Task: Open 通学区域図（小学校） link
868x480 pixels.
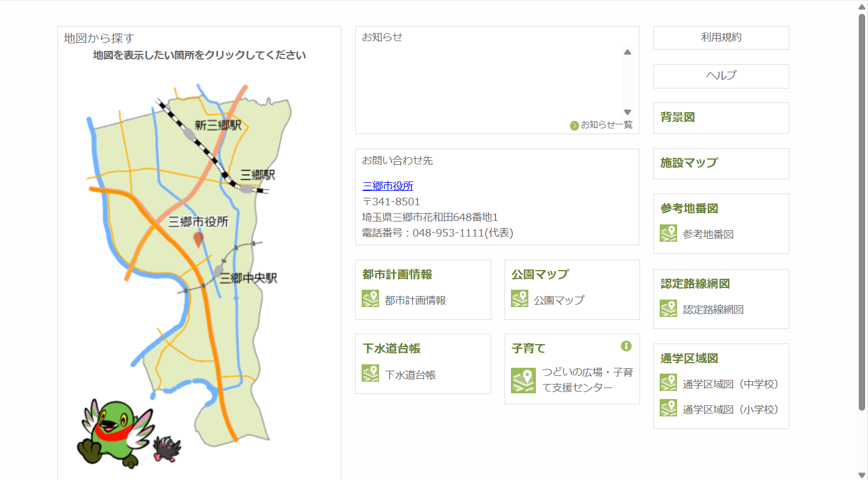Action: click(730, 409)
